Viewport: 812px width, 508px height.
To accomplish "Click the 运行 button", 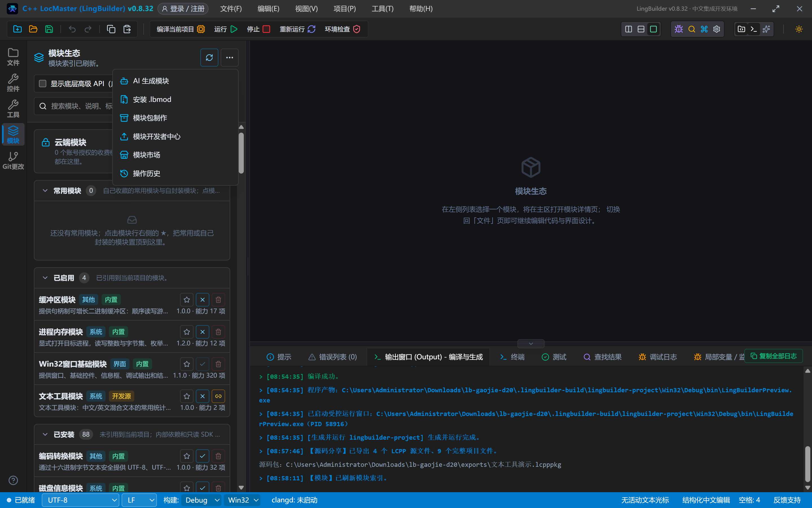I will [226, 29].
